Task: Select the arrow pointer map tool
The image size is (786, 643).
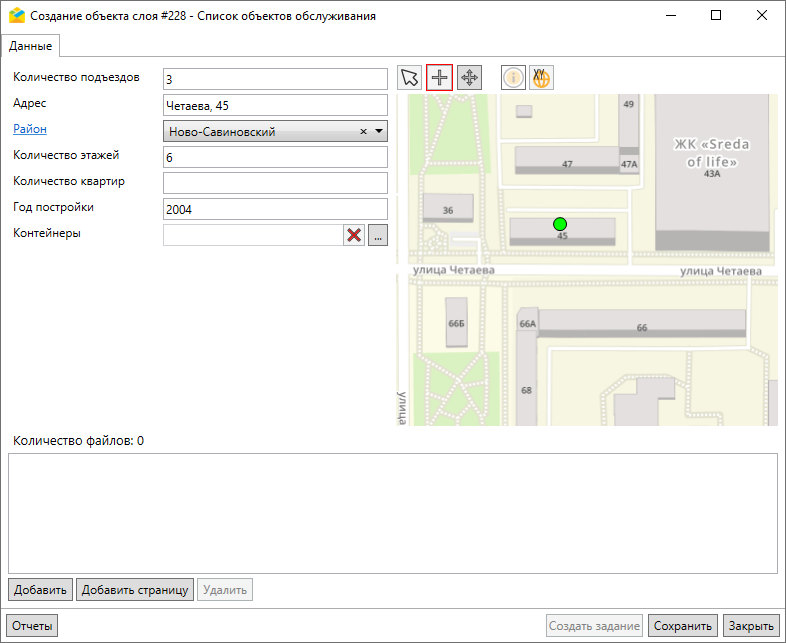Action: 410,78
